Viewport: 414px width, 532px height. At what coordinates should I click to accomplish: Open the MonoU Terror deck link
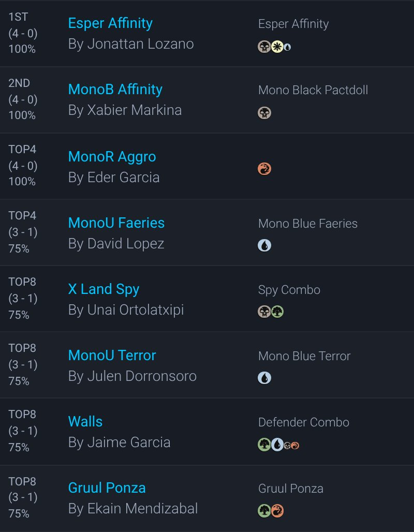112,356
